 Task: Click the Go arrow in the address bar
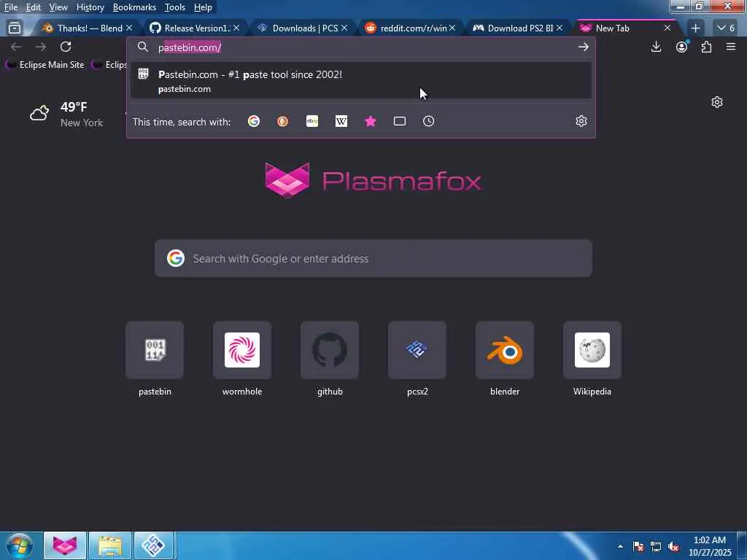click(x=583, y=47)
